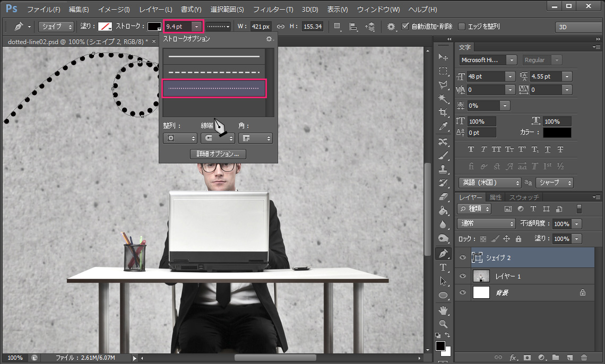Enable the エッジを整列 checkbox
Screen dimensions: 605x364
point(462,27)
